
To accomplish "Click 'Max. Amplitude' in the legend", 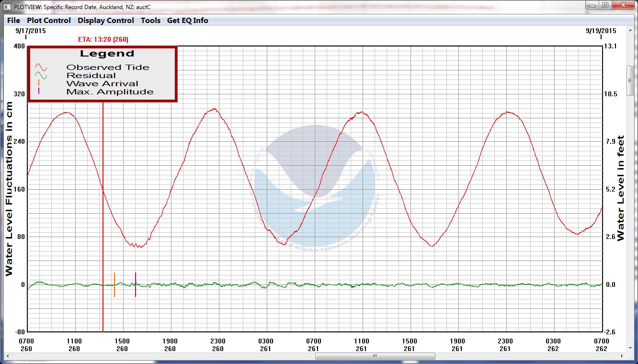I will (110, 92).
